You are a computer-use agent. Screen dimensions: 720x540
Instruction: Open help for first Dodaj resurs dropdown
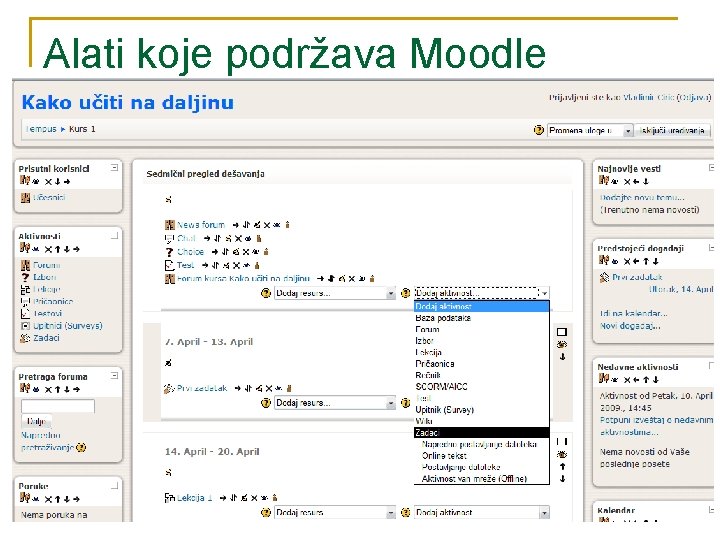[x=266, y=293]
